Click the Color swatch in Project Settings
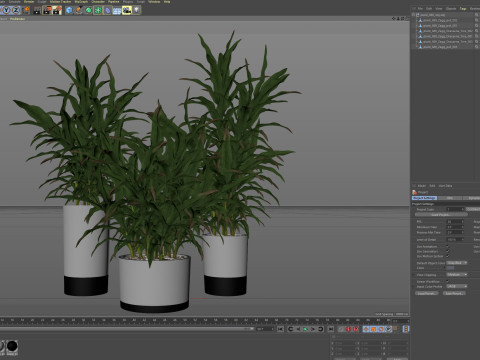Viewport: 480px width, 360px height. (x=450, y=268)
